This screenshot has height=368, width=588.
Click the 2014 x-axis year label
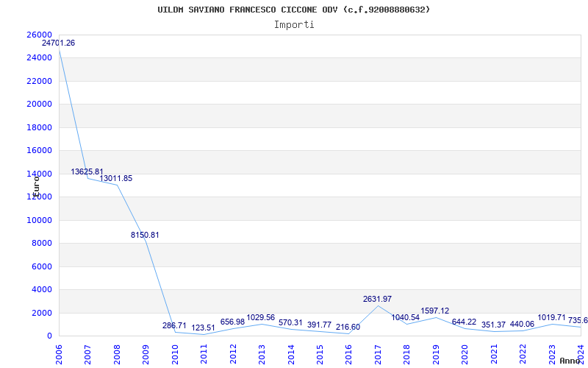[291, 354]
